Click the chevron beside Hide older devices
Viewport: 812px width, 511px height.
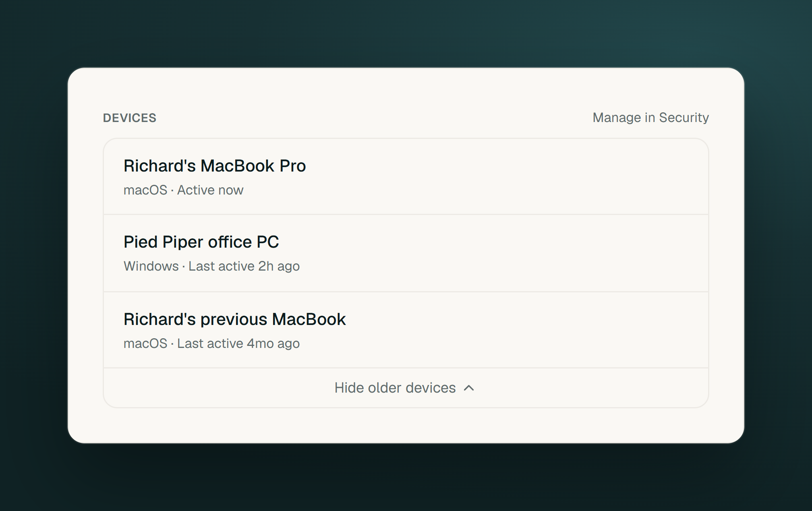469,388
